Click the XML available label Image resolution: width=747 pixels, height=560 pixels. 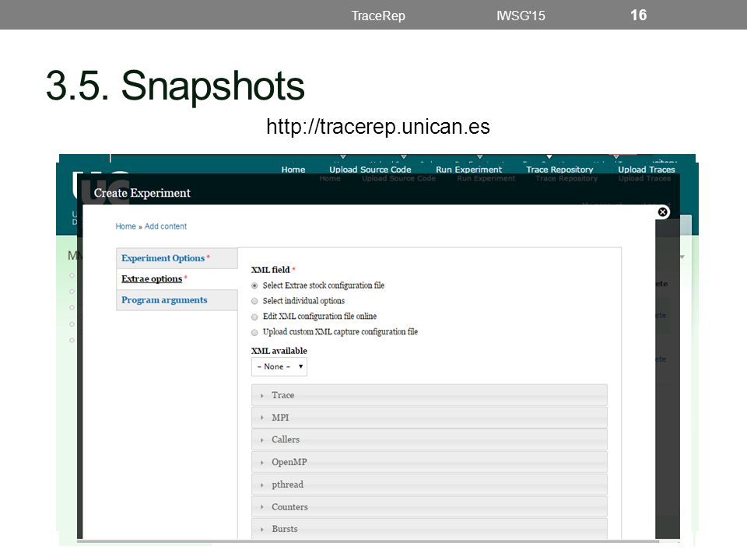279,351
